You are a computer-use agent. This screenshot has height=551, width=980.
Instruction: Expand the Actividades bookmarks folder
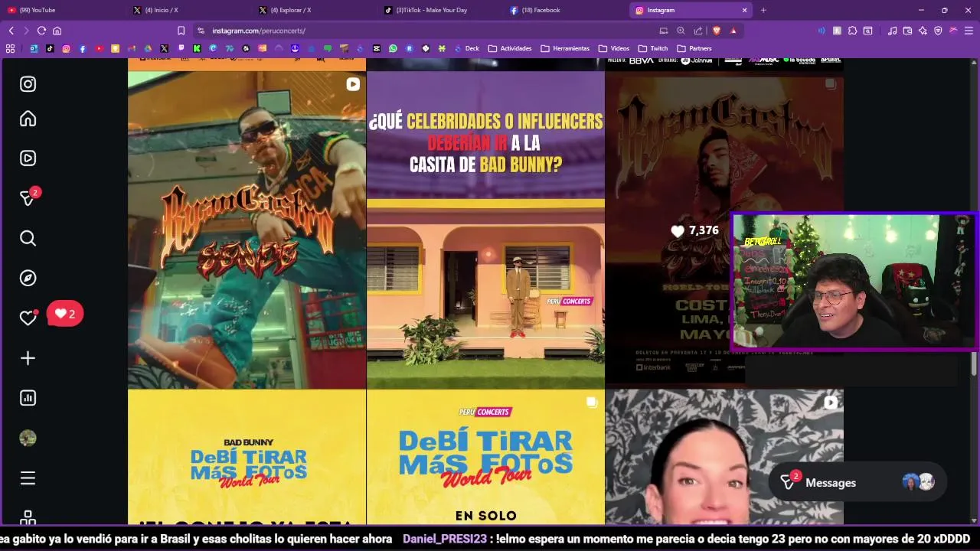[510, 48]
